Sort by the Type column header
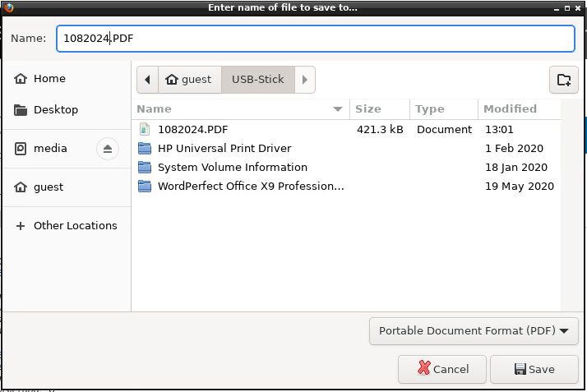This screenshot has width=587, height=392. 444,109
